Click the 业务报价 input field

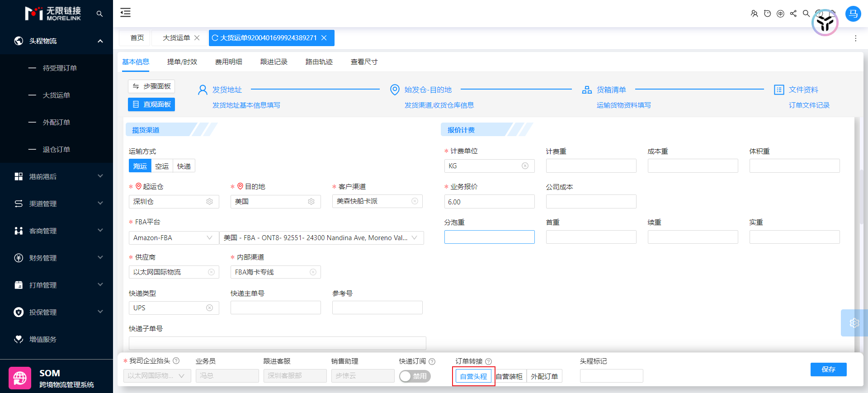490,202
